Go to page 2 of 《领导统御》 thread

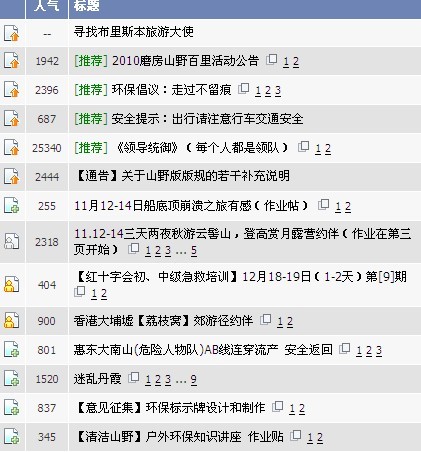pos(328,149)
